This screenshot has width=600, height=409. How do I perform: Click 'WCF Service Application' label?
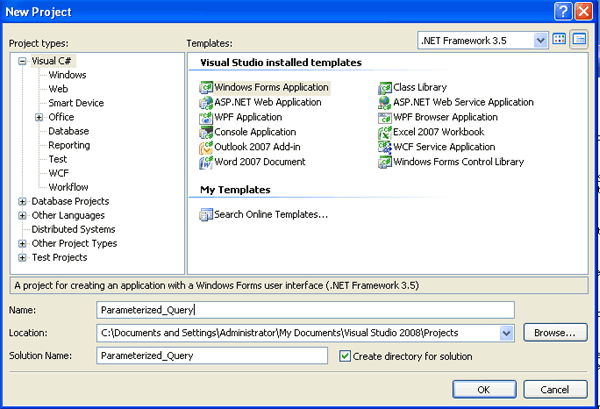pos(444,147)
